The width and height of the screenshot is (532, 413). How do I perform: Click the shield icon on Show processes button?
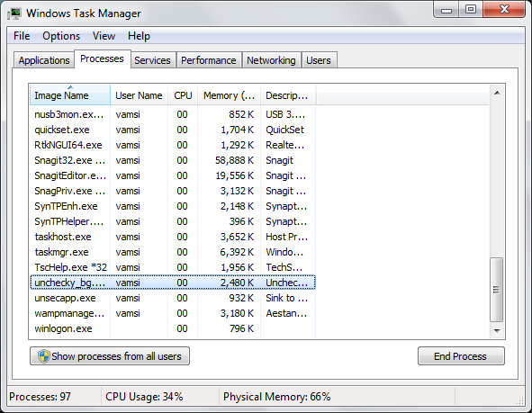pos(44,356)
